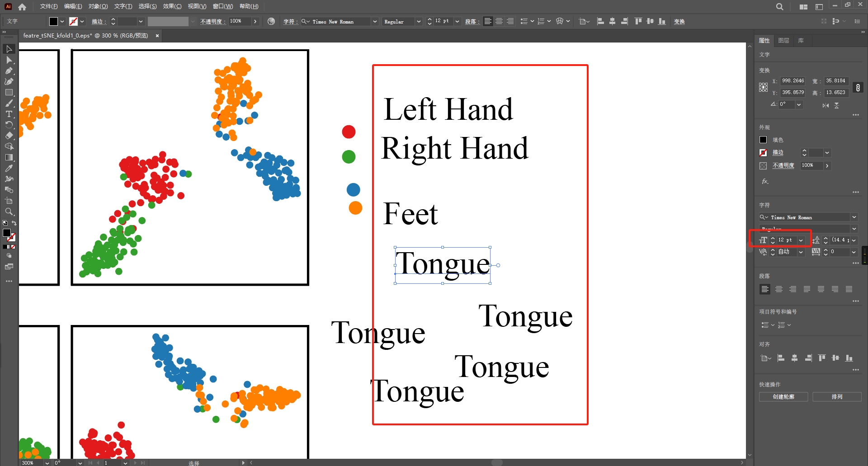Image resolution: width=868 pixels, height=466 pixels.
Task: Click the stroke none swatch in Appearance section
Action: (x=763, y=153)
